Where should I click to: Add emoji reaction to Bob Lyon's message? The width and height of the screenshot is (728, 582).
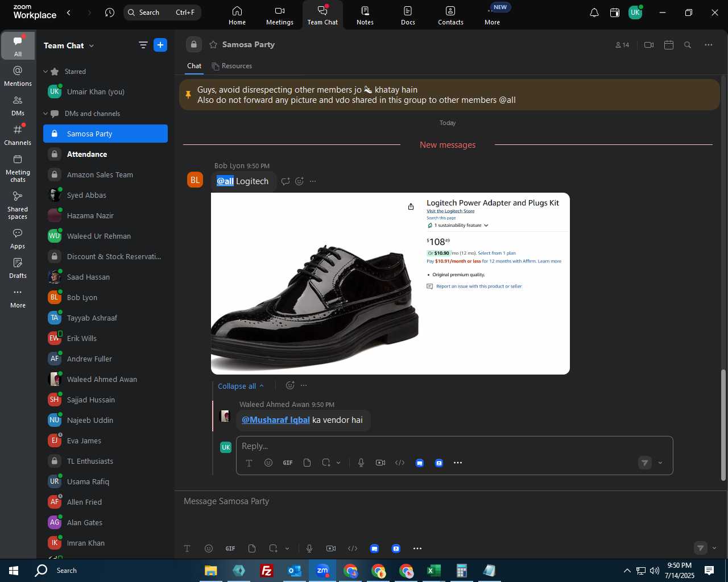point(300,181)
